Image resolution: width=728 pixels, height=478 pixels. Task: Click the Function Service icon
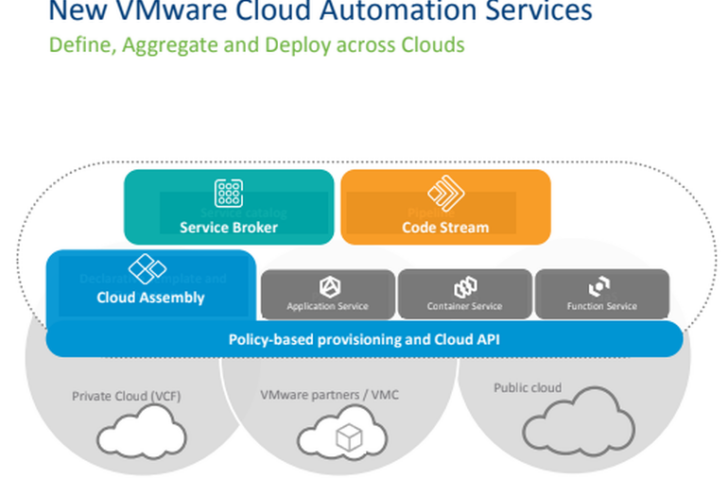[599, 286]
